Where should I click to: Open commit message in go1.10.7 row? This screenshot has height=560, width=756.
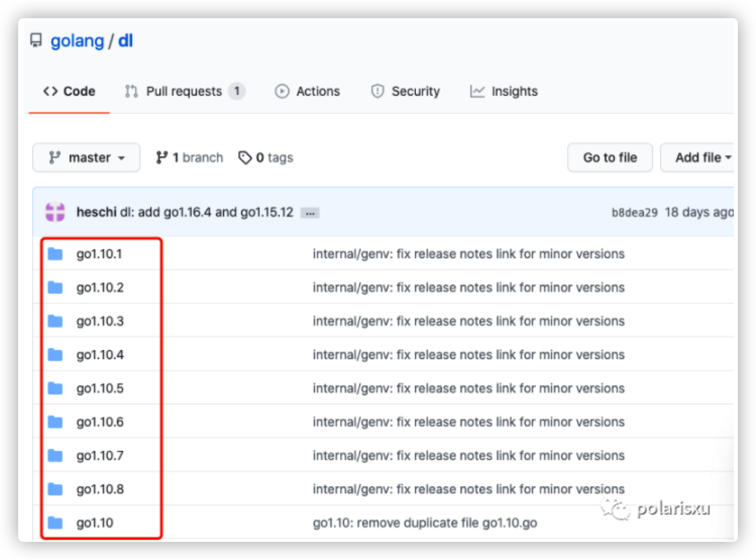pos(469,456)
